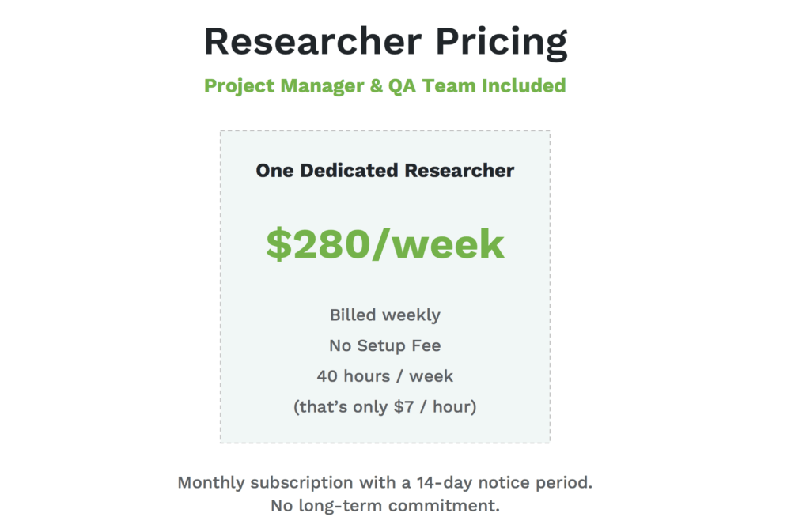Click the $7 amount in the card
This screenshot has height=532, width=810.
point(403,406)
